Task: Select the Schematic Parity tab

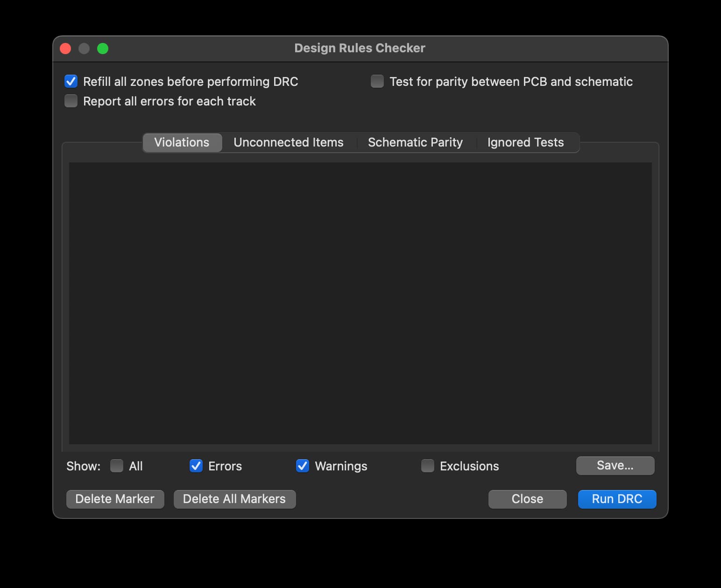Action: point(415,142)
